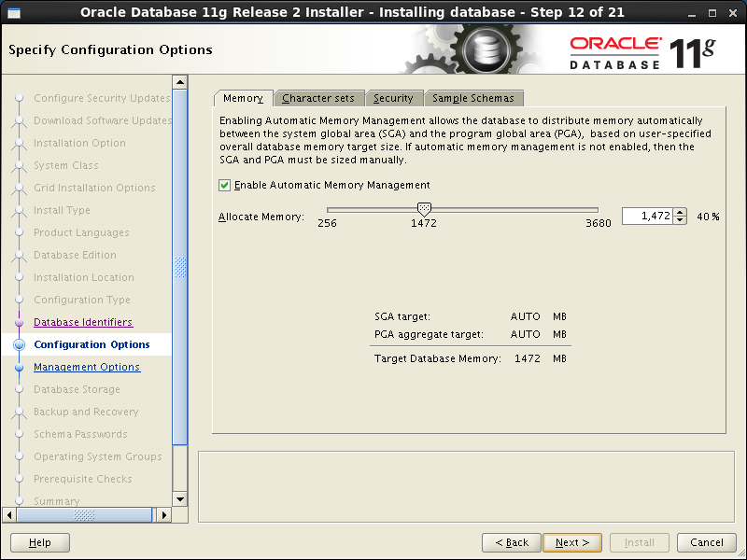This screenshot has height=560, width=747.
Task: Open the Sample Schemas tab
Action: [x=472, y=97]
